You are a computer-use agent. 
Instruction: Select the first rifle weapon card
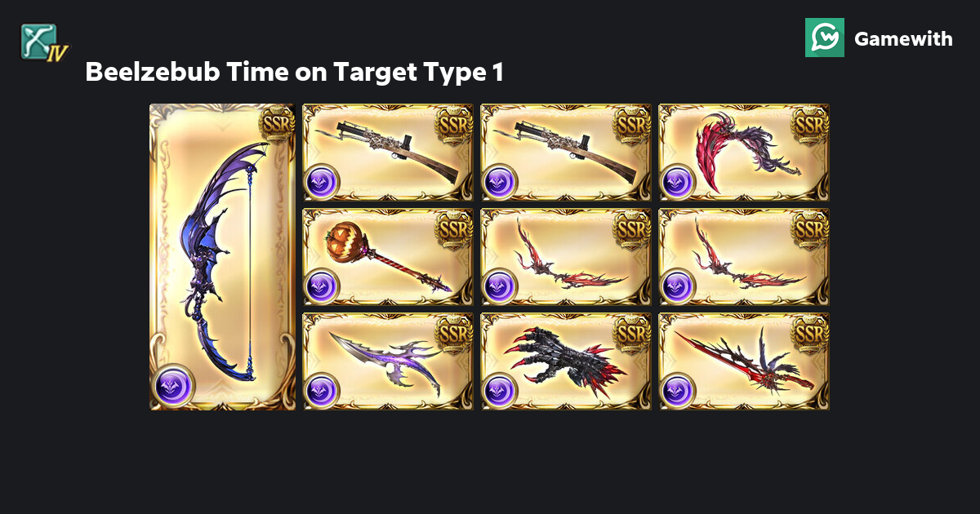(389, 153)
